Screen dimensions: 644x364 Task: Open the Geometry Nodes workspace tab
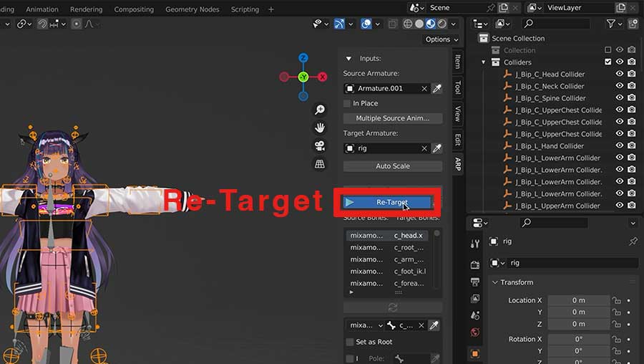[192, 9]
